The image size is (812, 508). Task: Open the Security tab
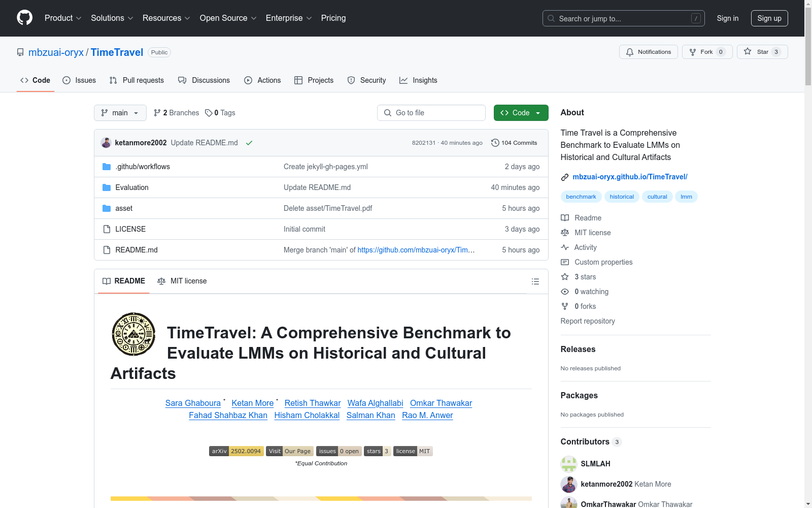coord(366,80)
